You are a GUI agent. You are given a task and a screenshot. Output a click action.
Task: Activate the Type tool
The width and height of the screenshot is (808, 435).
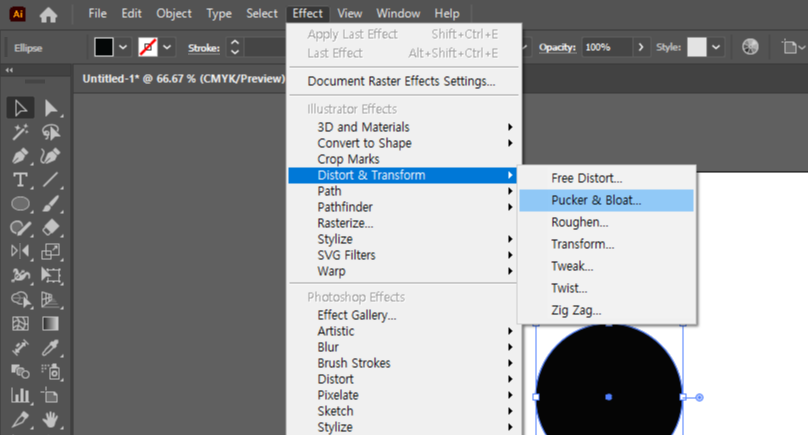pyautogui.click(x=20, y=180)
